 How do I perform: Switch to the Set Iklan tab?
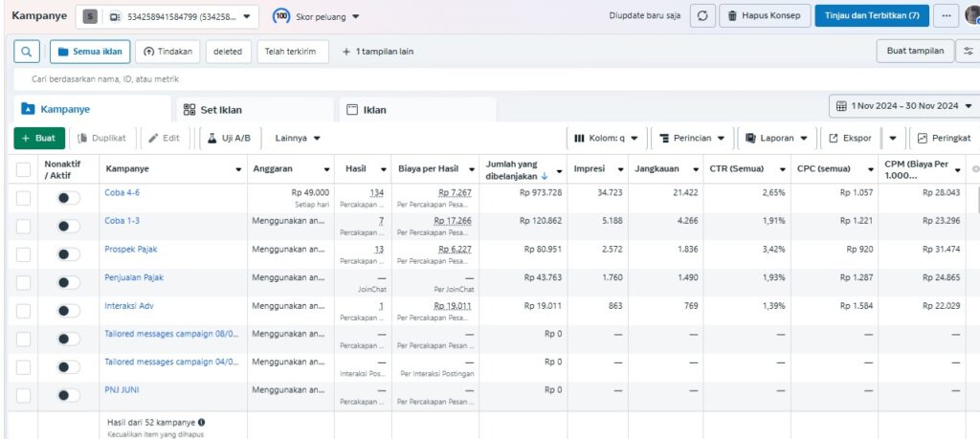pos(219,110)
